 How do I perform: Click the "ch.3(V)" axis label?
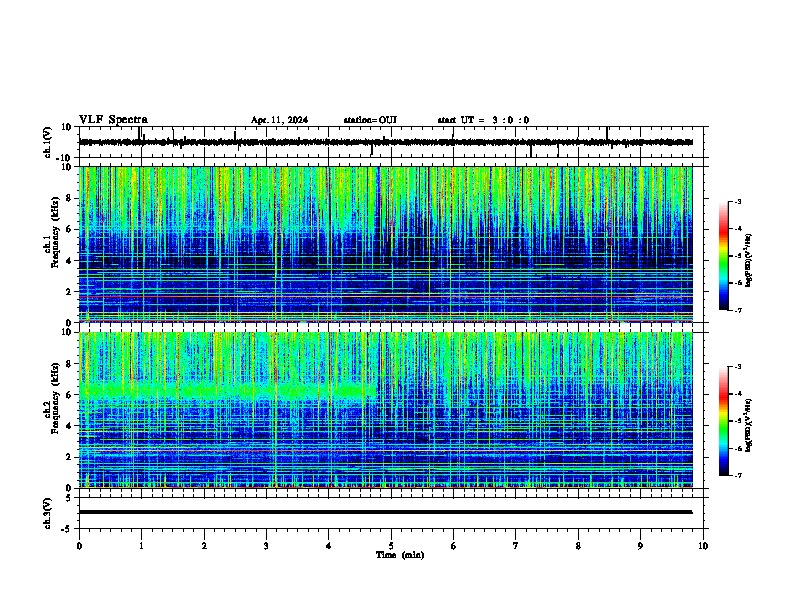48,514
